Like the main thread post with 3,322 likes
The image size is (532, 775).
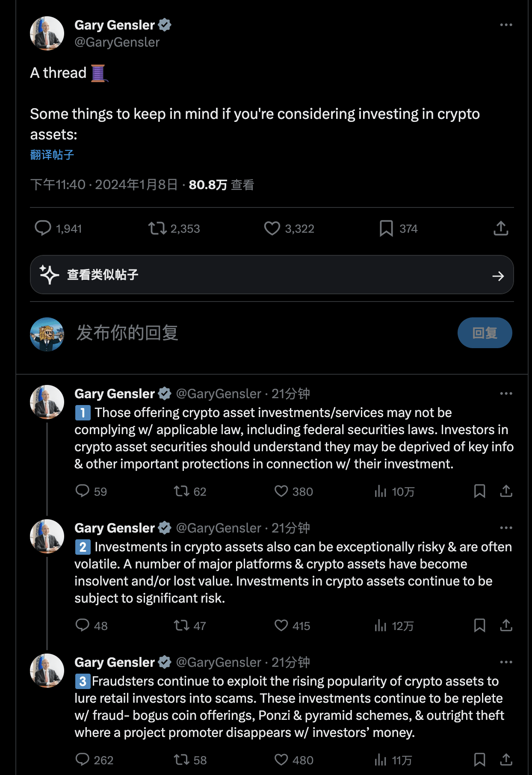click(289, 228)
